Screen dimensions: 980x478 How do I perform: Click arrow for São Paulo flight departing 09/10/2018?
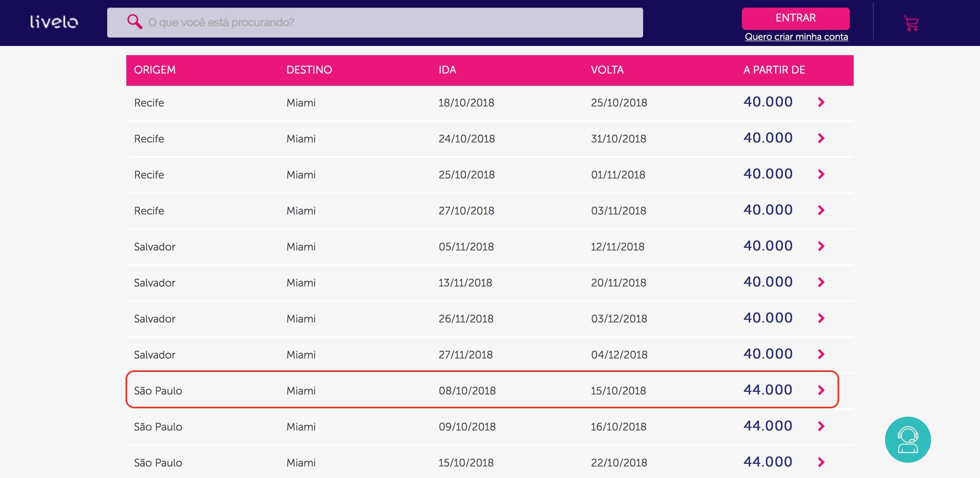pyautogui.click(x=821, y=426)
